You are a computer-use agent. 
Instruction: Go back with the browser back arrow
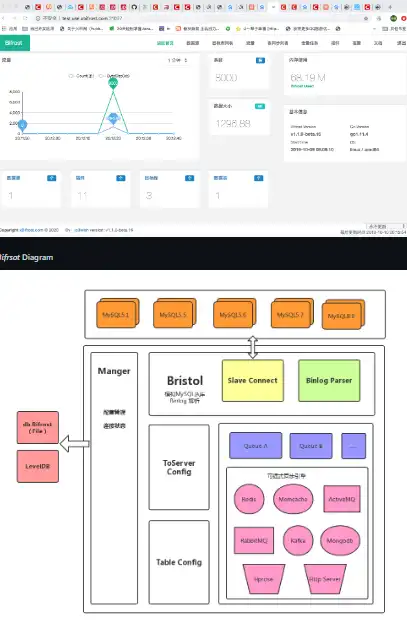(x=4, y=18)
